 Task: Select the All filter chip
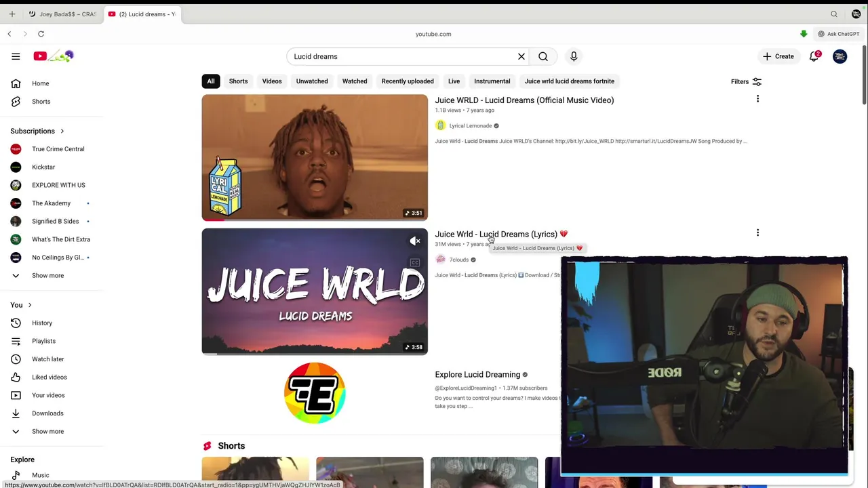211,81
